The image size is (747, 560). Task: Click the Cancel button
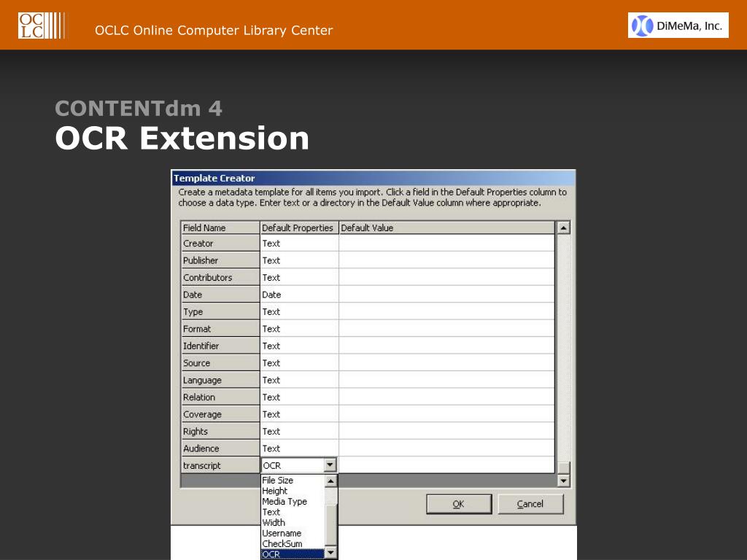530,504
